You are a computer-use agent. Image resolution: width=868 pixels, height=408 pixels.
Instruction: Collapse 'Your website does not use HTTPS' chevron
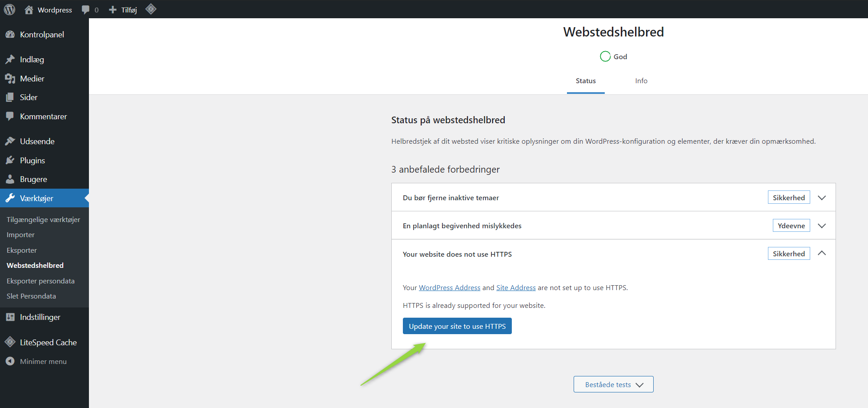click(822, 253)
